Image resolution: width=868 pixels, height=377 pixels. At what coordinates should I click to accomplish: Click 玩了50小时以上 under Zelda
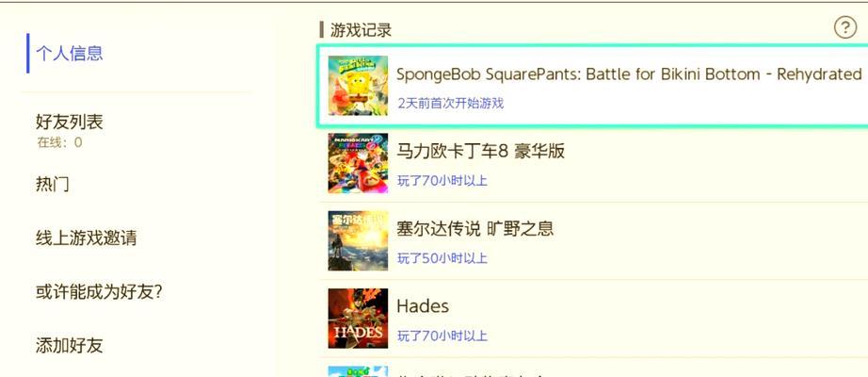[442, 258]
